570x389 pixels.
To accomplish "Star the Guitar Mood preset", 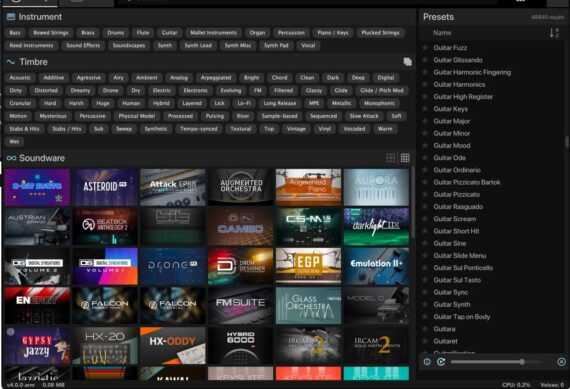I will pos(425,145).
